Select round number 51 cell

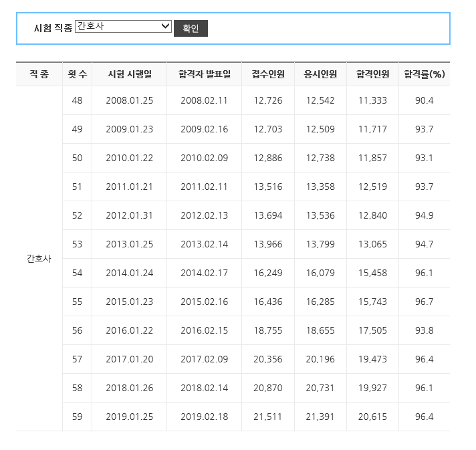click(77, 187)
